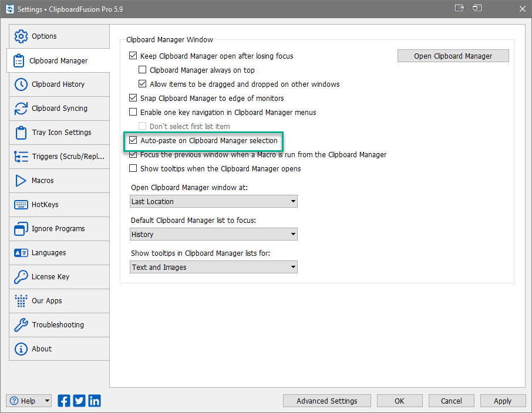Image resolution: width=532 pixels, height=413 pixels.
Task: Select Clipboard Syncing in the sidebar
Action: [57, 109]
